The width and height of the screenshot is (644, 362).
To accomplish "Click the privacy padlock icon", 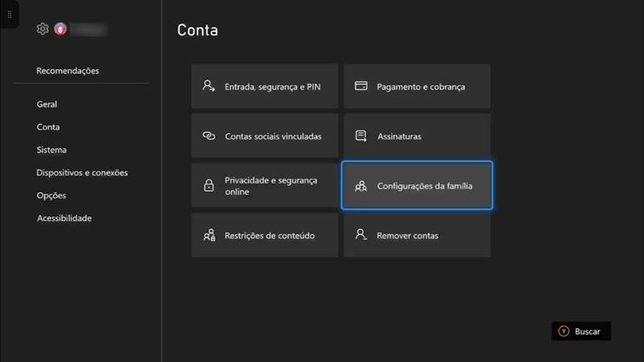I will [x=208, y=186].
